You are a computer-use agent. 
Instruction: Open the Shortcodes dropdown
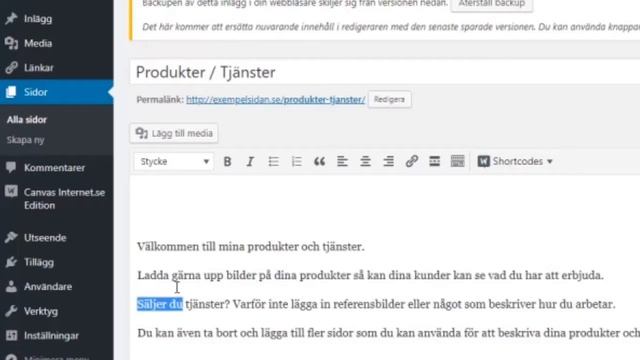tap(515, 162)
